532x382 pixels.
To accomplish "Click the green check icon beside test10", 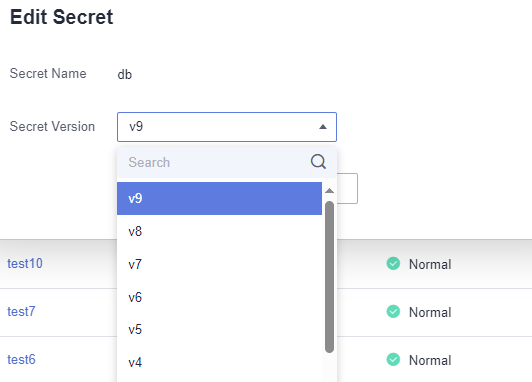I will pos(393,264).
